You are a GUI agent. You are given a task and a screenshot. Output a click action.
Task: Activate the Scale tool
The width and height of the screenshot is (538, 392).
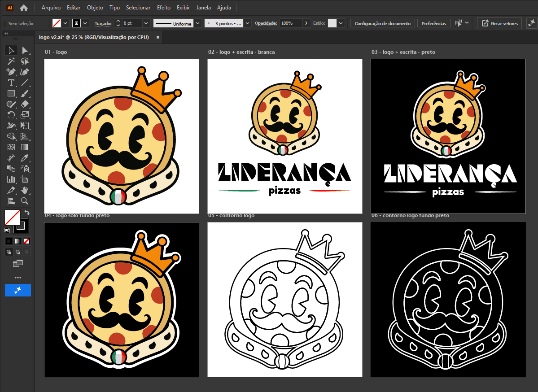25,115
